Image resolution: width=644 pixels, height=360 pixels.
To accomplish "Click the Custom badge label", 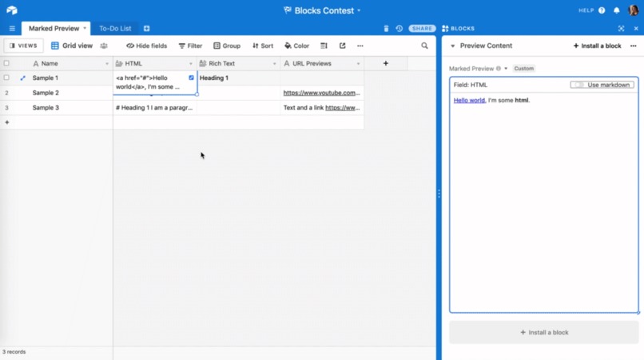I will pos(523,69).
